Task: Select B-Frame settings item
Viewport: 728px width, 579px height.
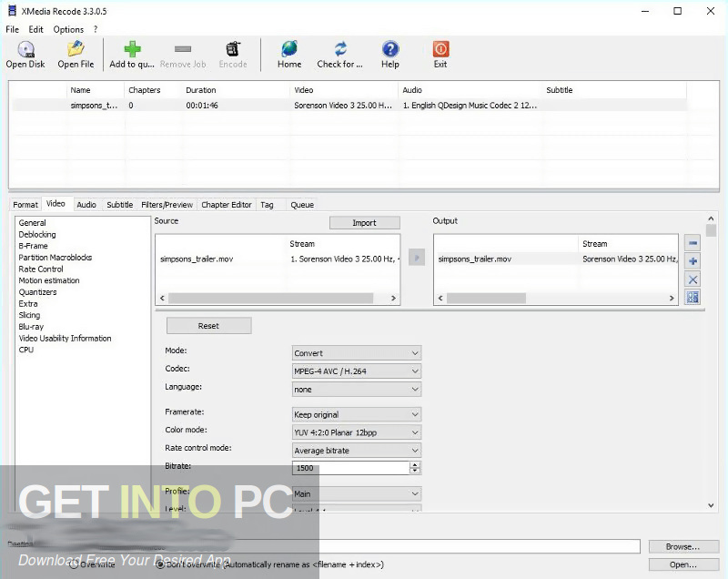Action: (x=33, y=246)
